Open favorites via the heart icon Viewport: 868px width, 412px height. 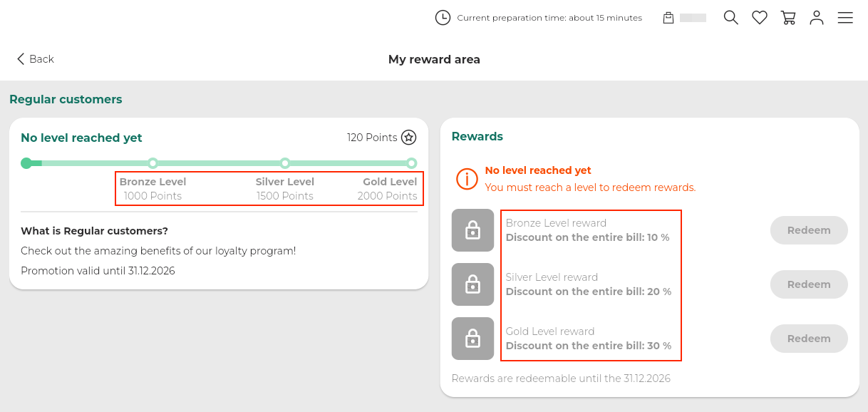click(x=760, y=18)
